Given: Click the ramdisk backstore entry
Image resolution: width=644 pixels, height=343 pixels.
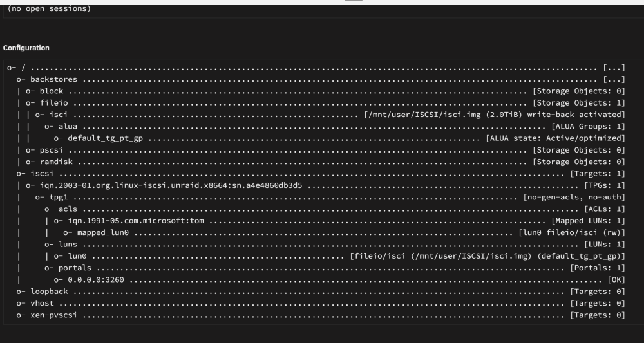Looking at the screenshot, I should point(56,162).
